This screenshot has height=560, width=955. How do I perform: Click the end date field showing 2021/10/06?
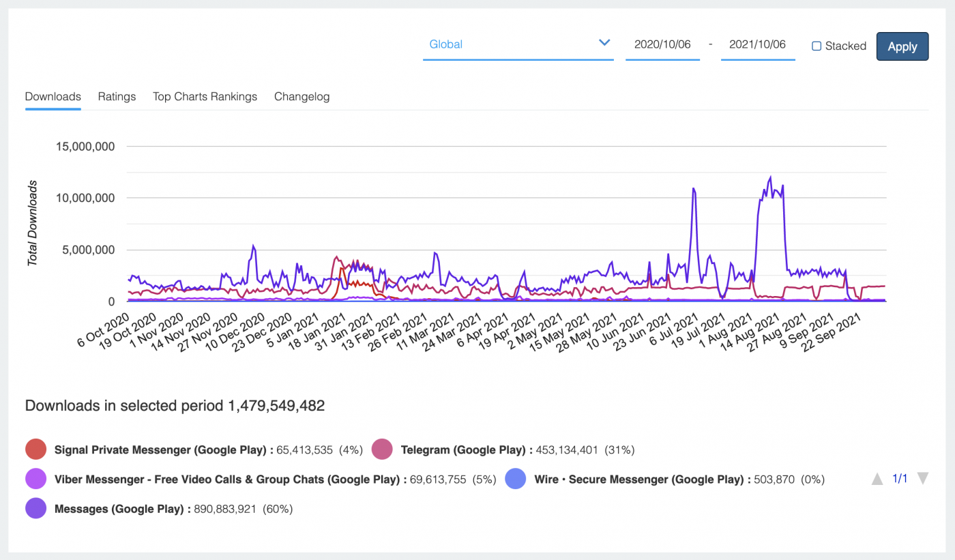coord(758,44)
